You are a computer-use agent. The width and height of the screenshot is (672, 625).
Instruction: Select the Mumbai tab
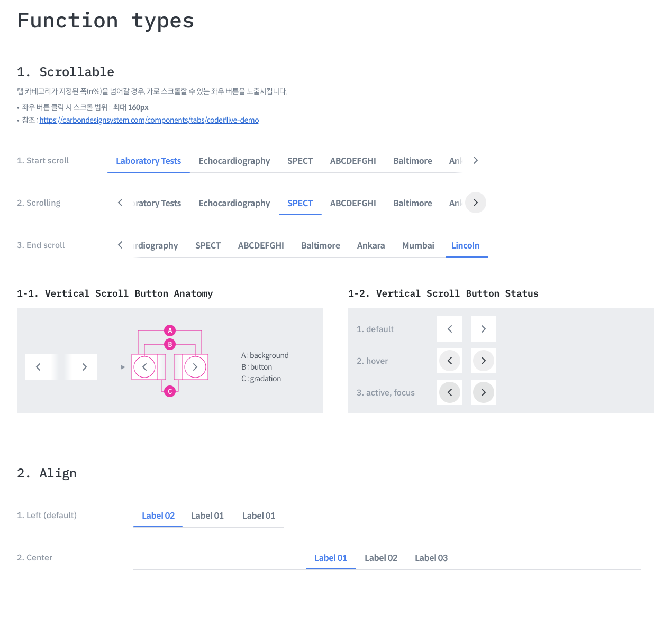tap(418, 245)
